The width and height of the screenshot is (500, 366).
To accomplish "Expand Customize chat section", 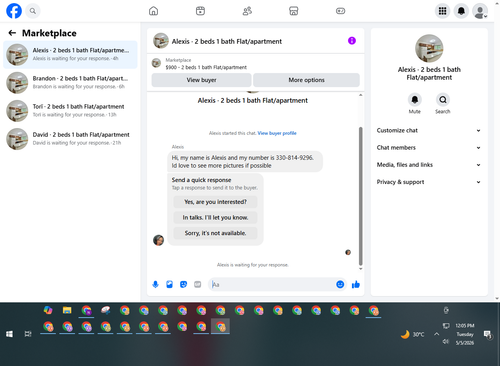I will tap(429, 130).
